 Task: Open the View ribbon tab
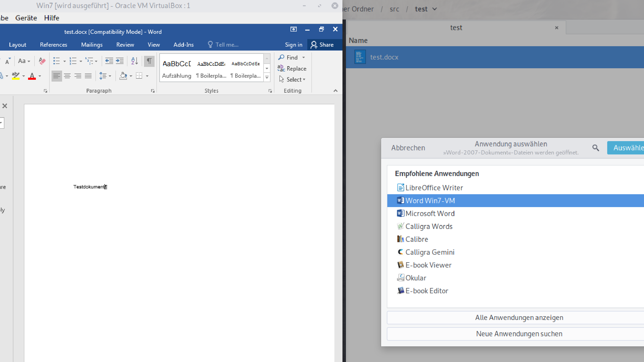tap(153, 45)
